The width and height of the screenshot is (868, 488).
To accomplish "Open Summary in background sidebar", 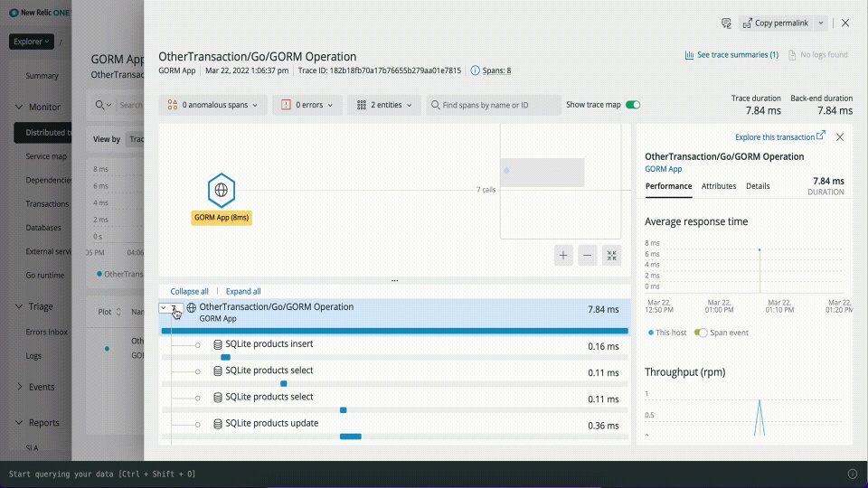I will tap(42, 76).
